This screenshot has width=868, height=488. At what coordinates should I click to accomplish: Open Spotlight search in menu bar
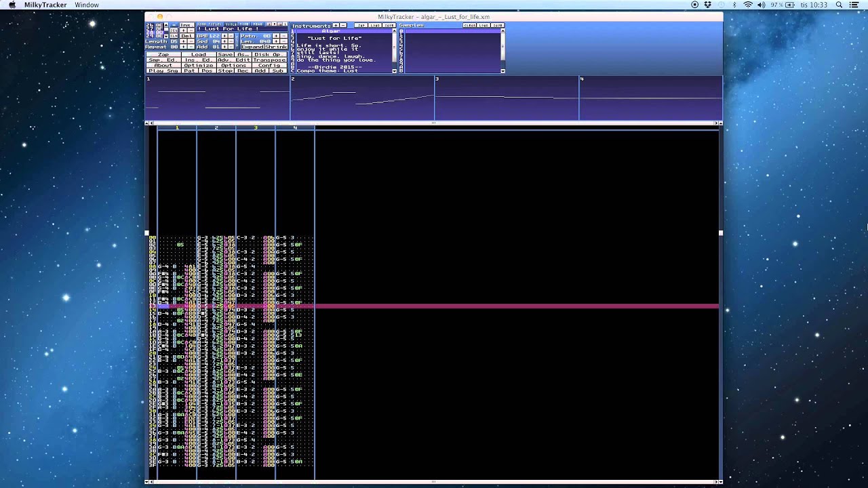coord(839,5)
